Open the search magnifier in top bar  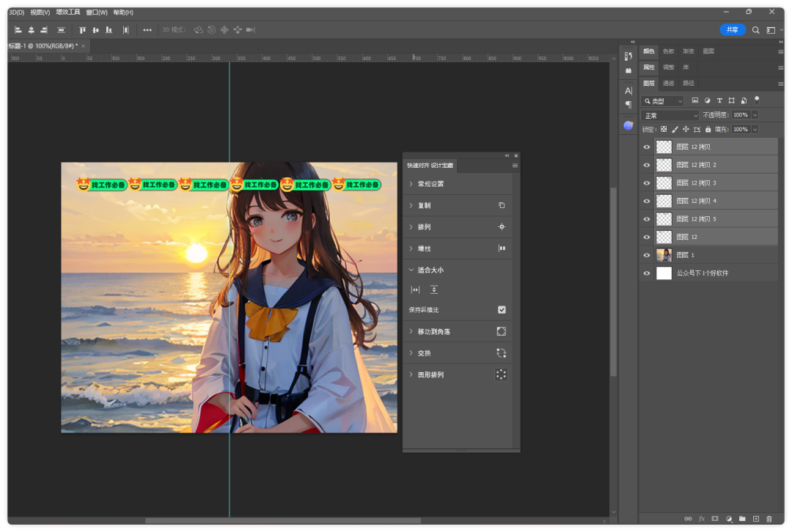click(756, 30)
